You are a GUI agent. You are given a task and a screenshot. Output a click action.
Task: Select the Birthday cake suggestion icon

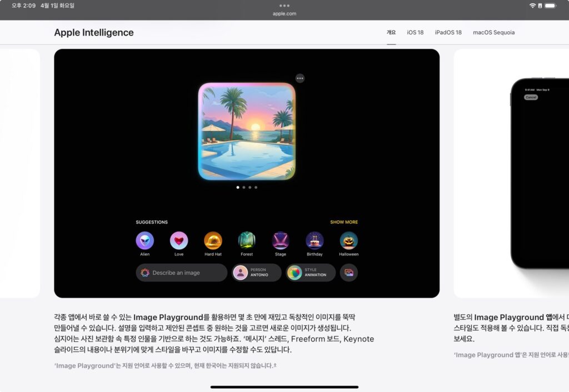pos(315,240)
